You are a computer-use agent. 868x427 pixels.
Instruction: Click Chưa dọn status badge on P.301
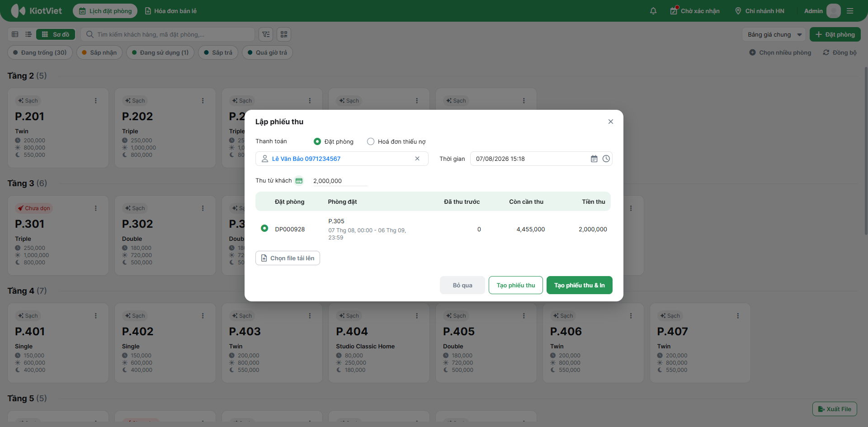tap(34, 208)
